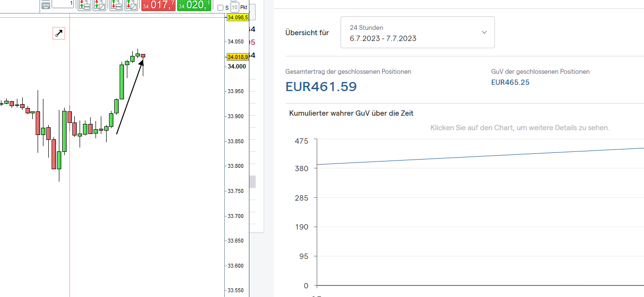This screenshot has height=297, width=644.
Task: Click fourth order icon with green-up arrow and diagonal box
Action: click(x=131, y=5)
